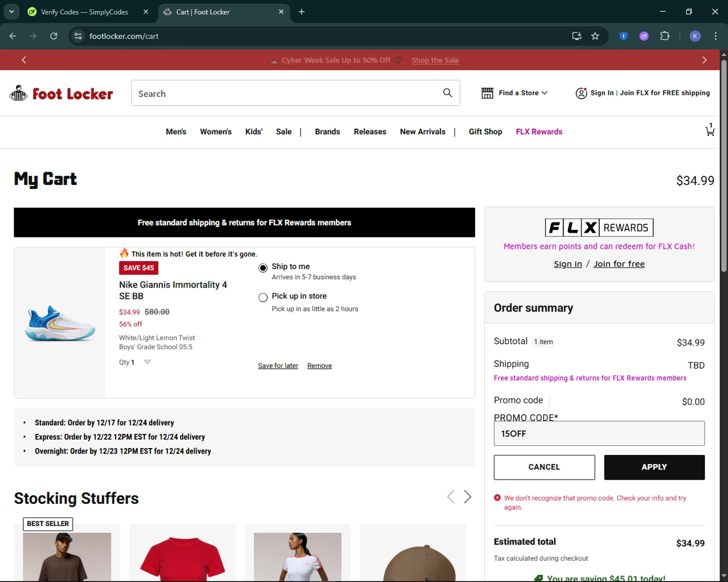This screenshot has width=728, height=582.
Task: Open the Gift Shop menu
Action: click(485, 132)
